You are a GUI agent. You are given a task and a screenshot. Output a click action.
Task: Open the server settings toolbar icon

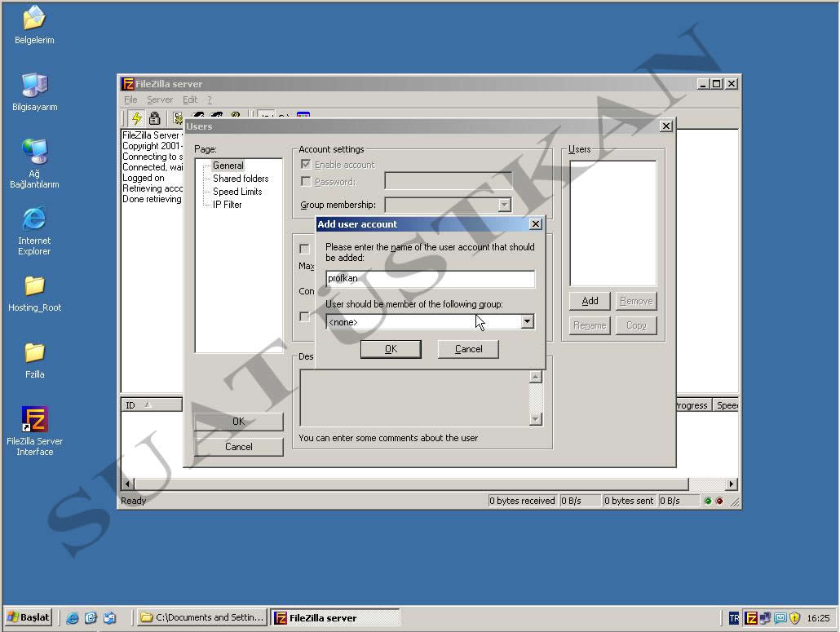coord(177,117)
